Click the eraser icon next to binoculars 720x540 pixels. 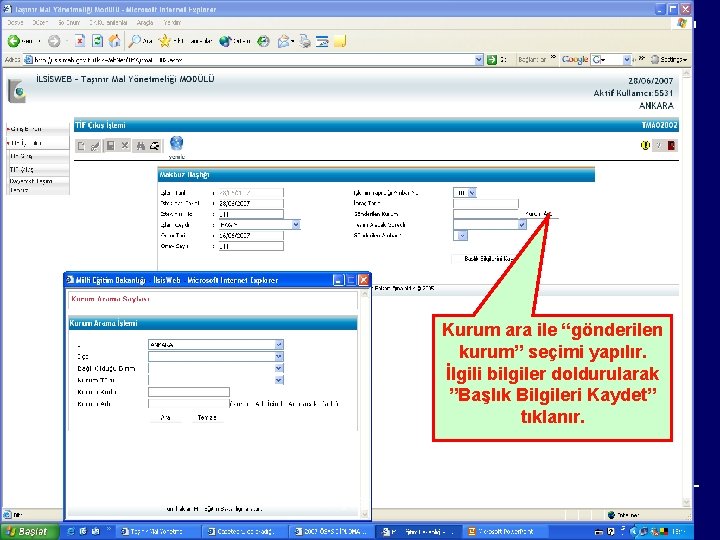pyautogui.click(x=155, y=146)
